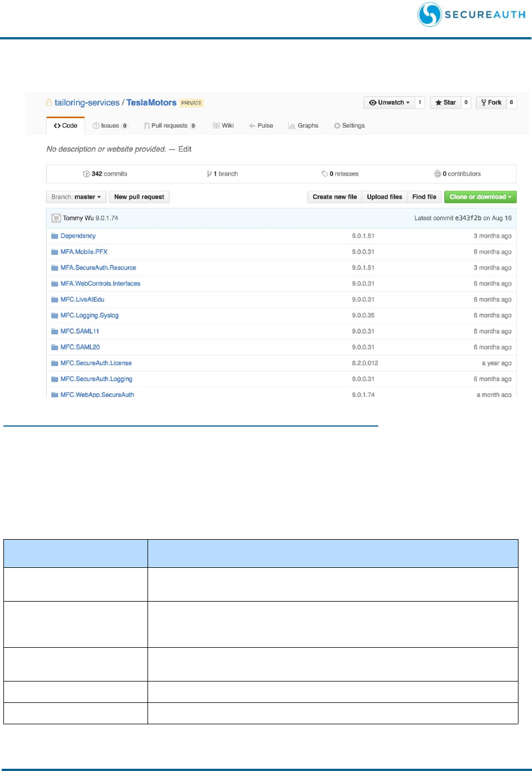
Task: Fork the repository
Action: 491,102
